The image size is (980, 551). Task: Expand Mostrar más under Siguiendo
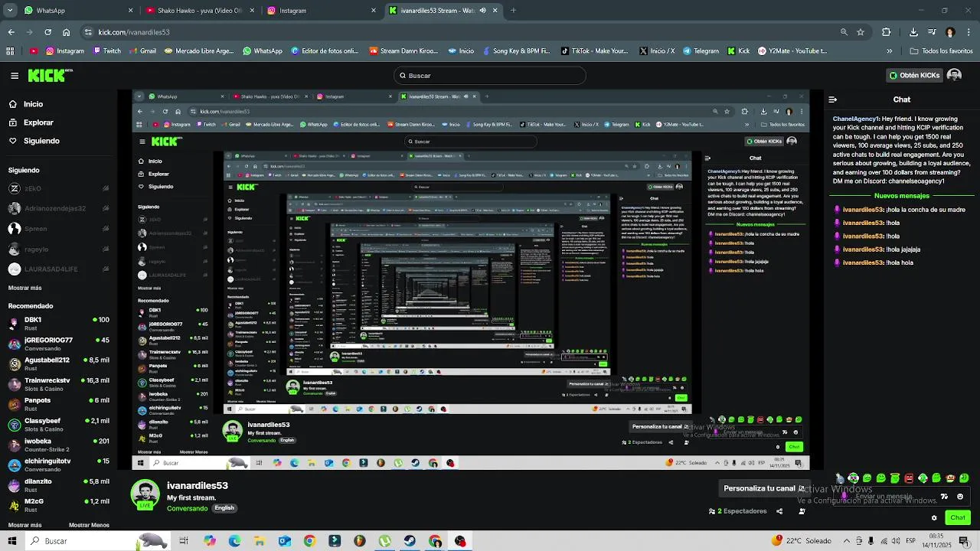click(24, 288)
